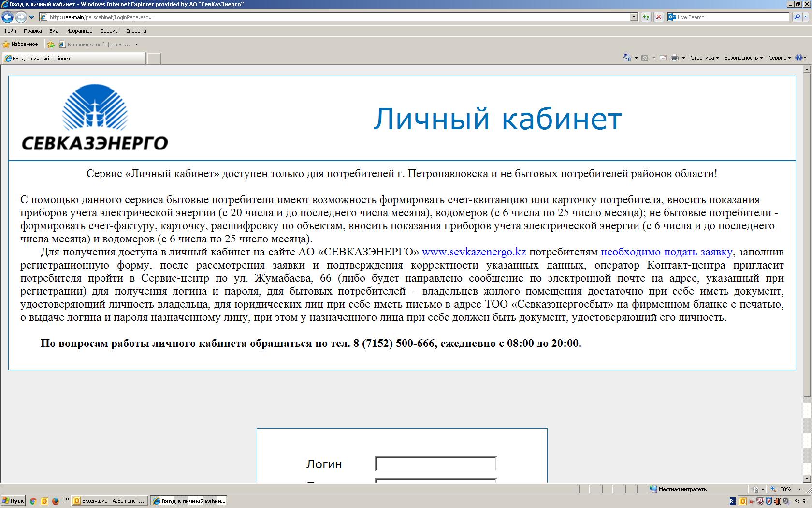Open the zoom level dropdown arrow
This screenshot has width=812, height=508.
[x=799, y=489]
